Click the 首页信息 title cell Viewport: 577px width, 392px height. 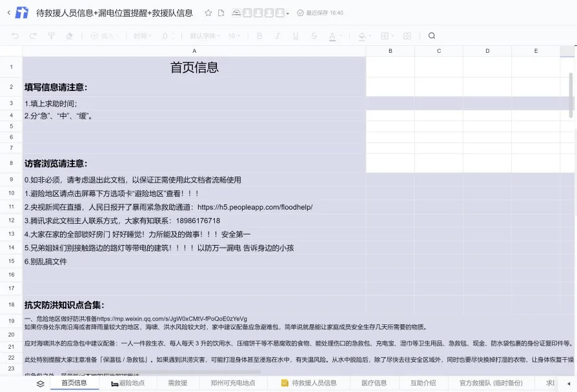(194, 67)
